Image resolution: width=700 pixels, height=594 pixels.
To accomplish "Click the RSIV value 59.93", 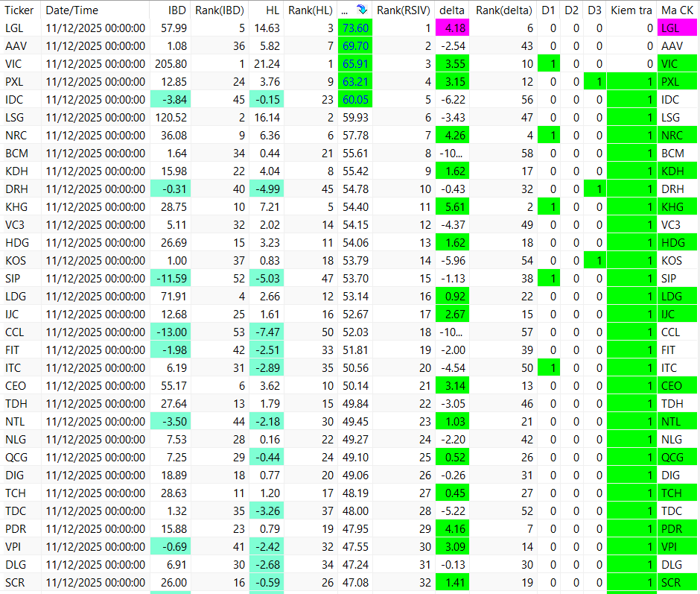I will point(356,118).
